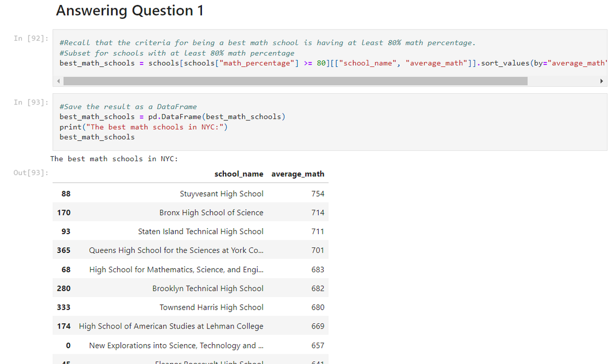
Task: Click inside code cell In [92]
Action: 329,58
